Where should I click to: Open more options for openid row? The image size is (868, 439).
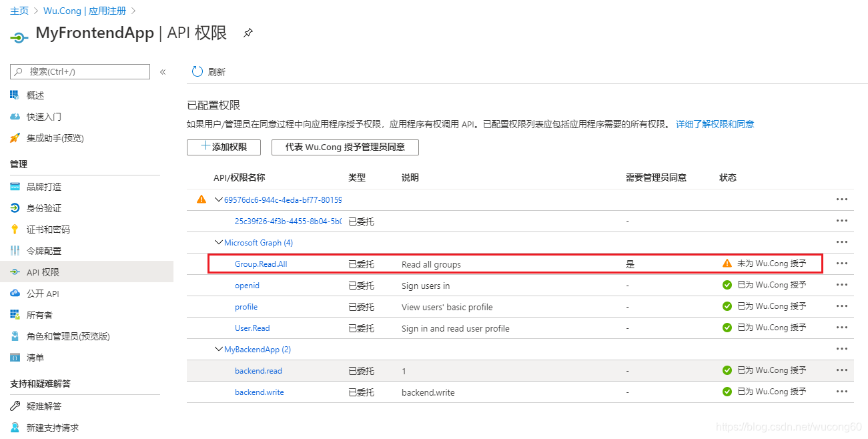[x=842, y=285]
